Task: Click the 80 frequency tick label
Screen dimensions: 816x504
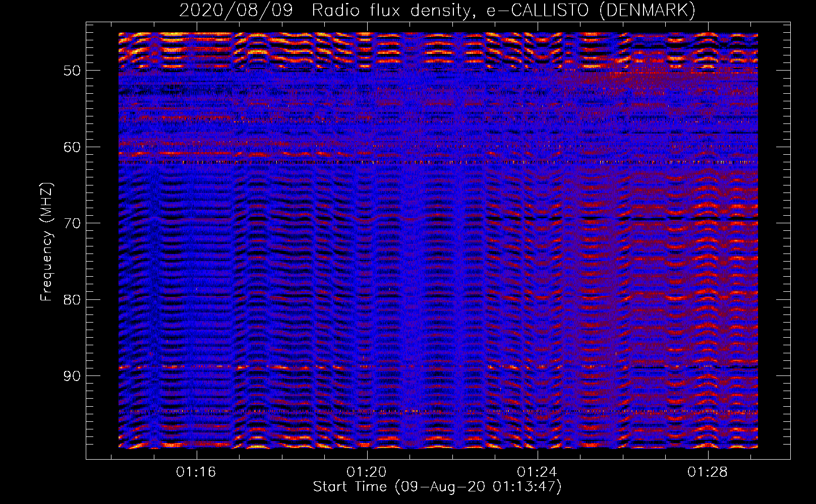Action: [x=72, y=300]
